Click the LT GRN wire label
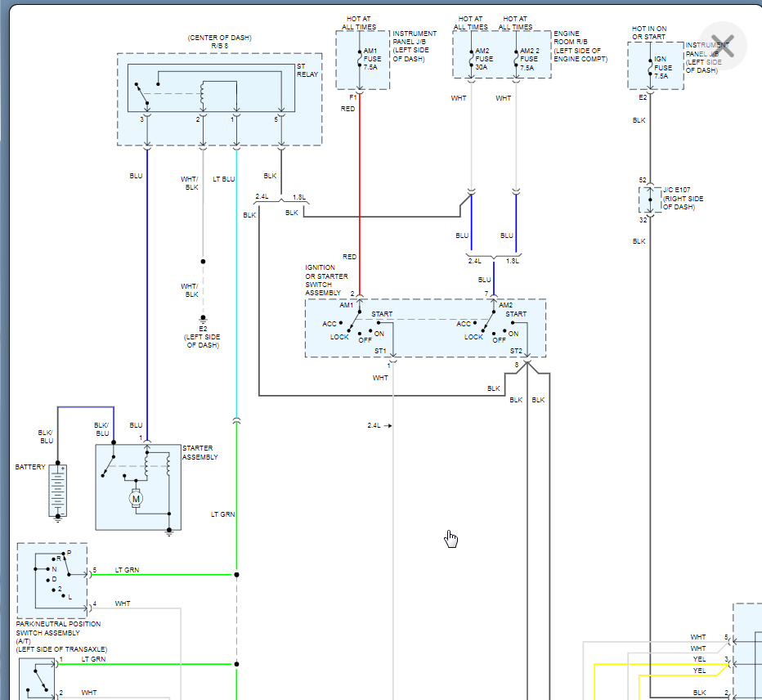The image size is (762, 700). tap(222, 514)
